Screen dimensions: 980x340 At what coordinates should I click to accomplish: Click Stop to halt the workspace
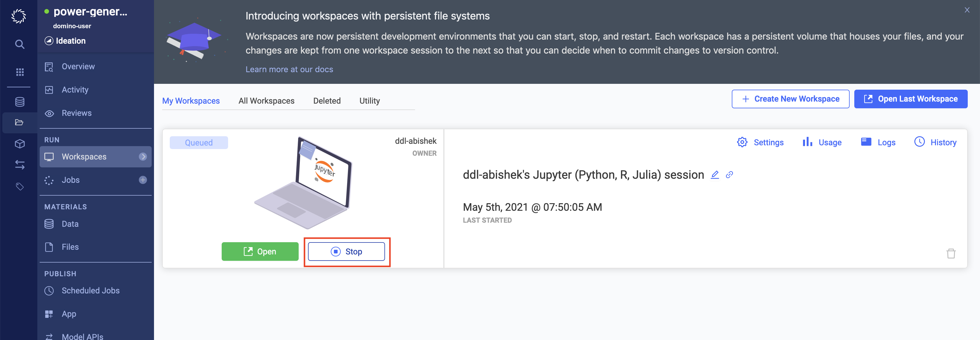coord(347,252)
